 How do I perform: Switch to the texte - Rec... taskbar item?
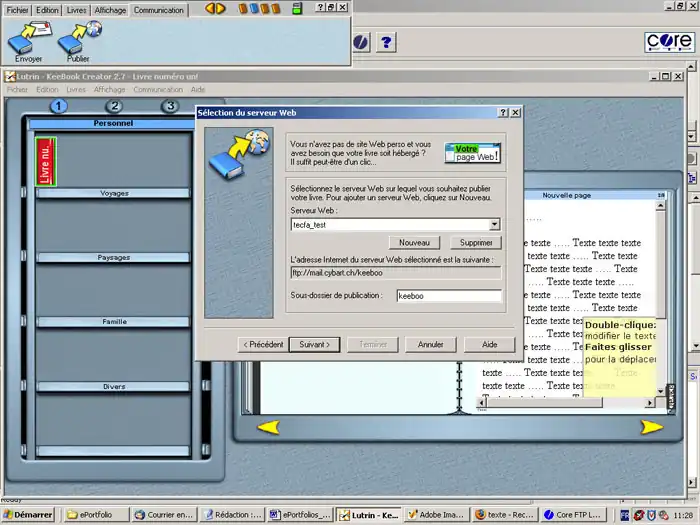(x=505, y=515)
